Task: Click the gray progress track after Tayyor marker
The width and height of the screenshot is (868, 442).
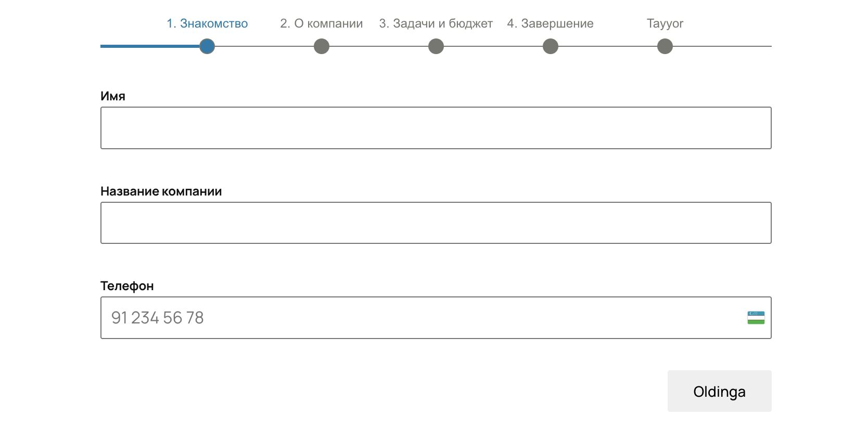Action: click(x=722, y=46)
